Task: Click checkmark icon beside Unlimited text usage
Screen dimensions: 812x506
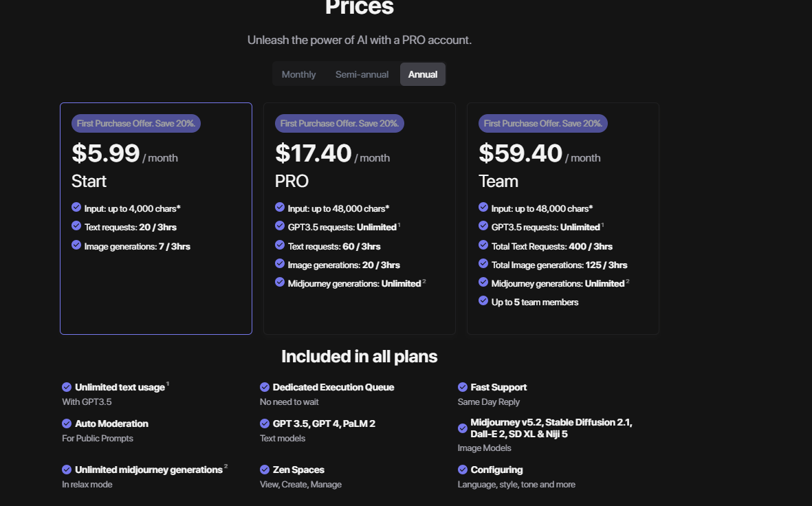Action: tap(67, 387)
